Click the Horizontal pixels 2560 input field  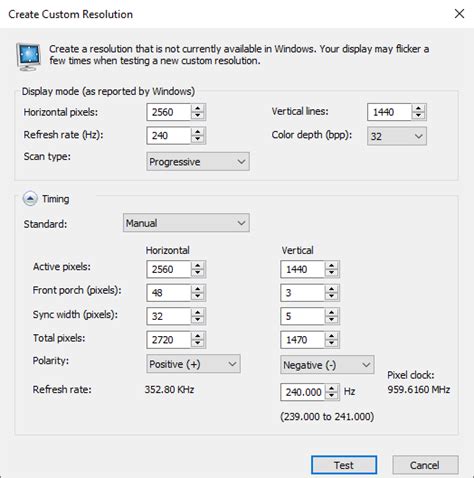pos(169,112)
